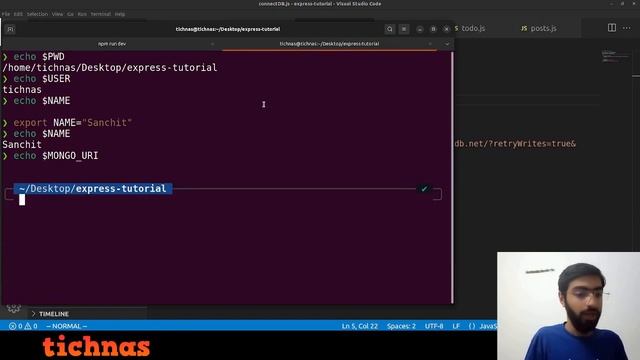The height and width of the screenshot is (360, 640).
Task: Click errors and warnings status indicator
Action: point(23,326)
